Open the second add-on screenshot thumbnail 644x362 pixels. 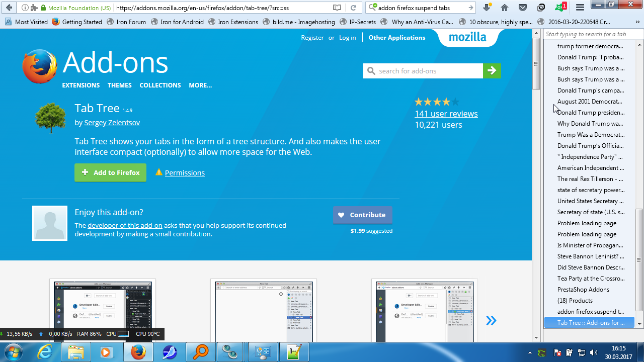[264, 311]
